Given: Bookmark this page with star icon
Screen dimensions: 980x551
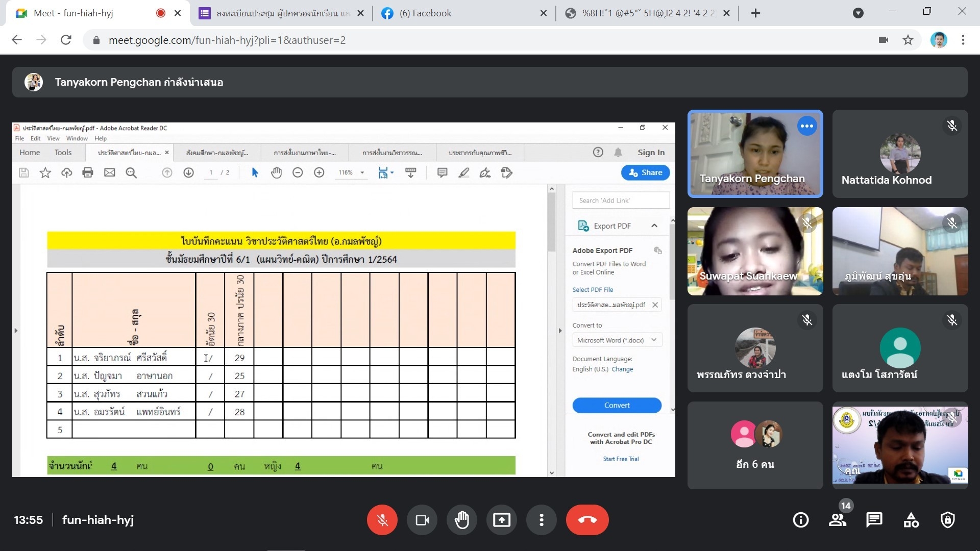Looking at the screenshot, I should pos(908,40).
